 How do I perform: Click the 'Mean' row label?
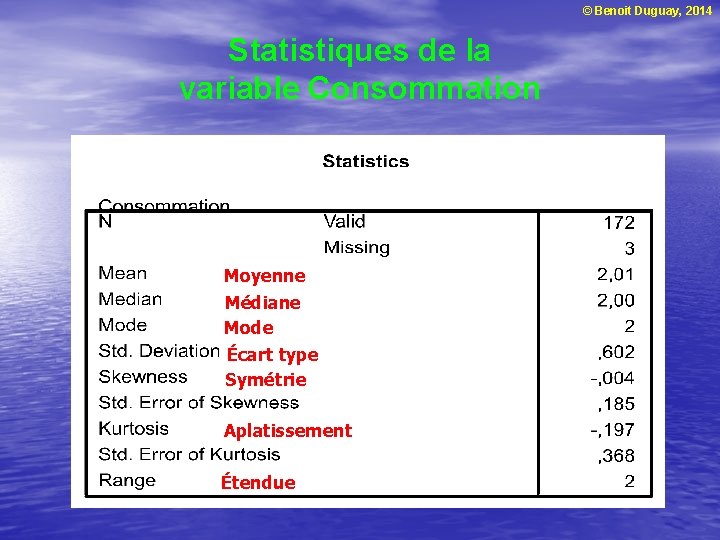pos(123,273)
